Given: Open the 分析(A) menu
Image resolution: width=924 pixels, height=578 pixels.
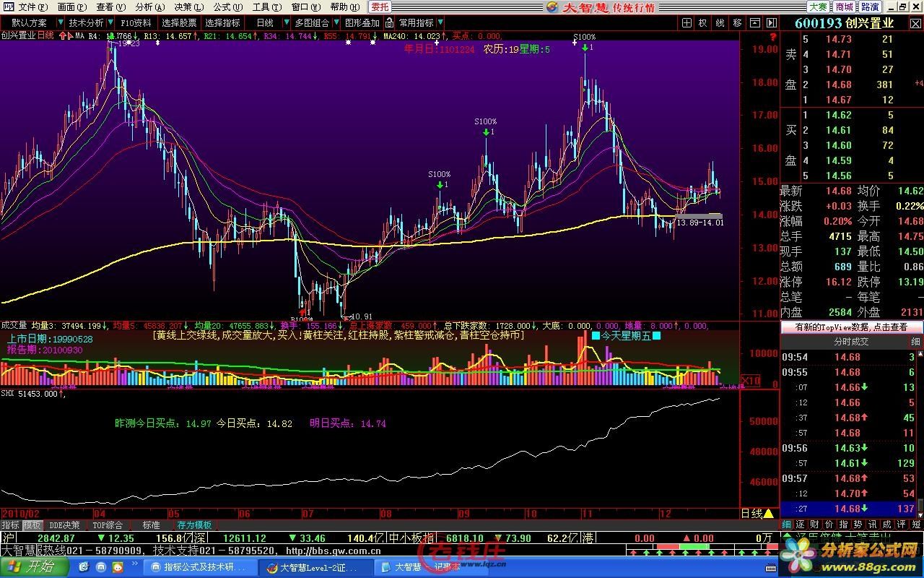Looking at the screenshot, I should (x=149, y=7).
